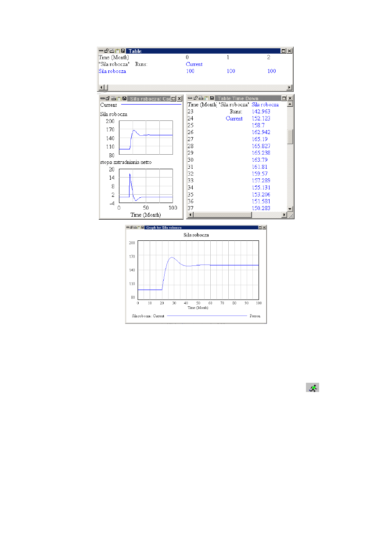Print the Table window via printer icon
This screenshot has height=555, width=392.
pyautogui.click(x=112, y=51)
